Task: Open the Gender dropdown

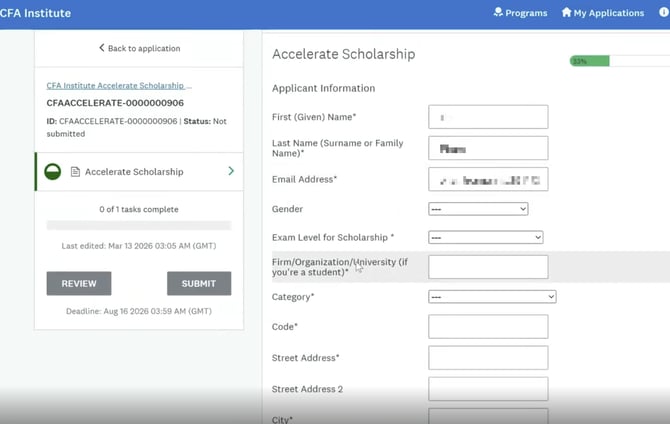Action: click(x=477, y=209)
